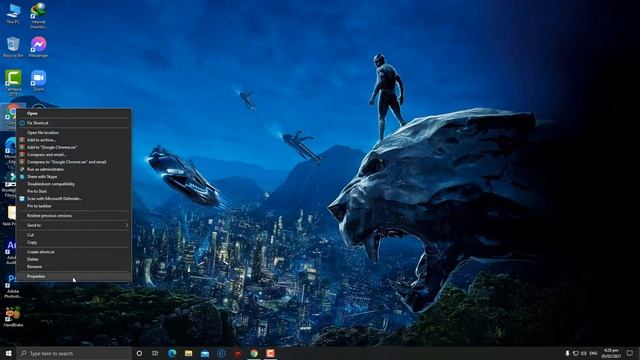Open Cortana from the taskbar
Screen dimensions: 640x360
pos(139,353)
